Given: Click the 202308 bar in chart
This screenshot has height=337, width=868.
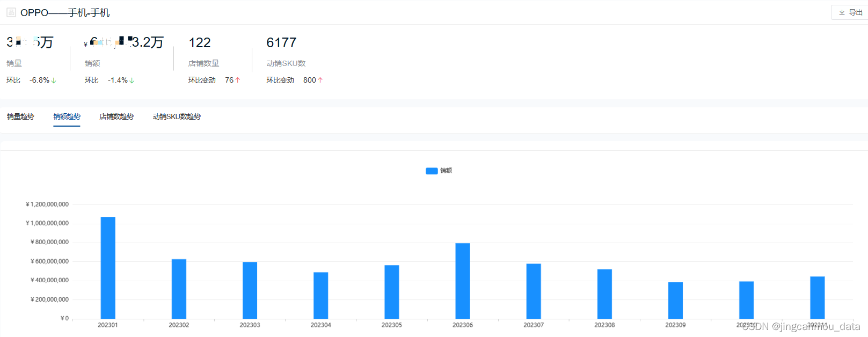Looking at the screenshot, I should coord(604,294).
